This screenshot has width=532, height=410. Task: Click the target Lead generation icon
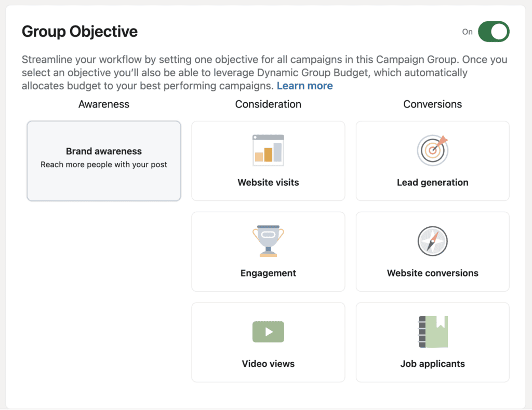pos(433,150)
